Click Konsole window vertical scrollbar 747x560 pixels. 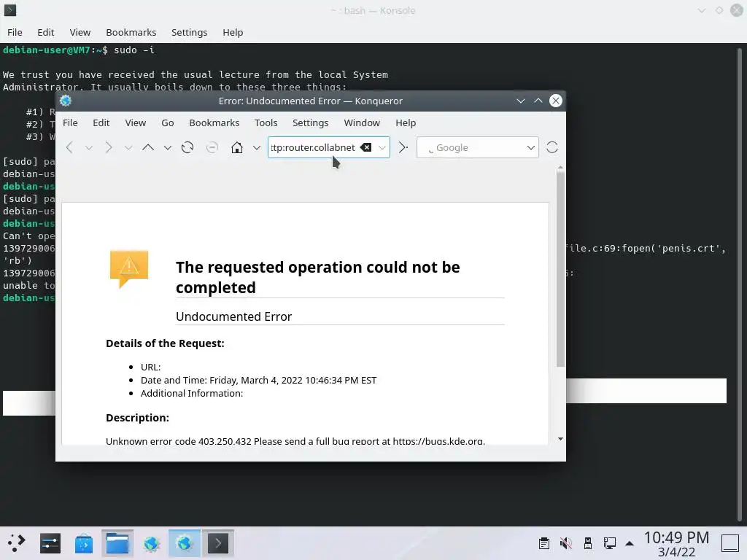click(x=740, y=284)
